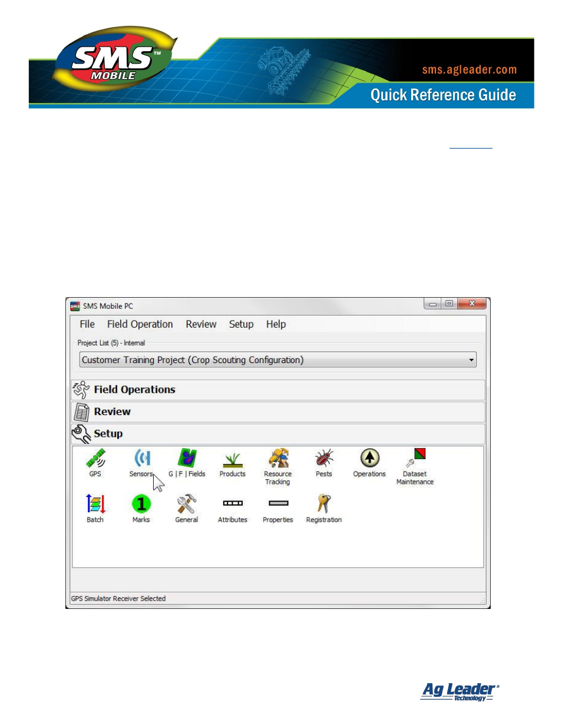Open the Field Operation menu

point(140,324)
